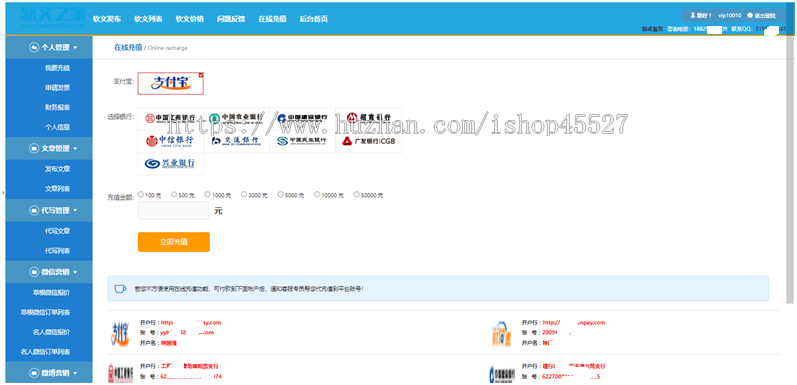Click the CCB logo in bottom account list
Image resolution: width=797 pixels, height=385 pixels.
501,374
